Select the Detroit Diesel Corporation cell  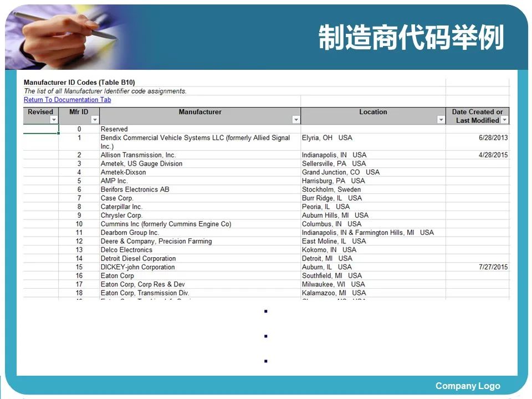(200, 259)
